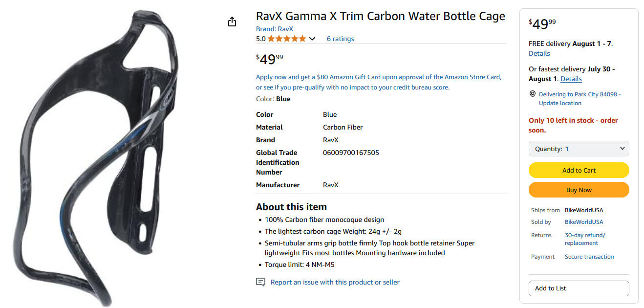Open Details link for fastest delivery
The height and width of the screenshot is (308, 644).
[571, 79]
